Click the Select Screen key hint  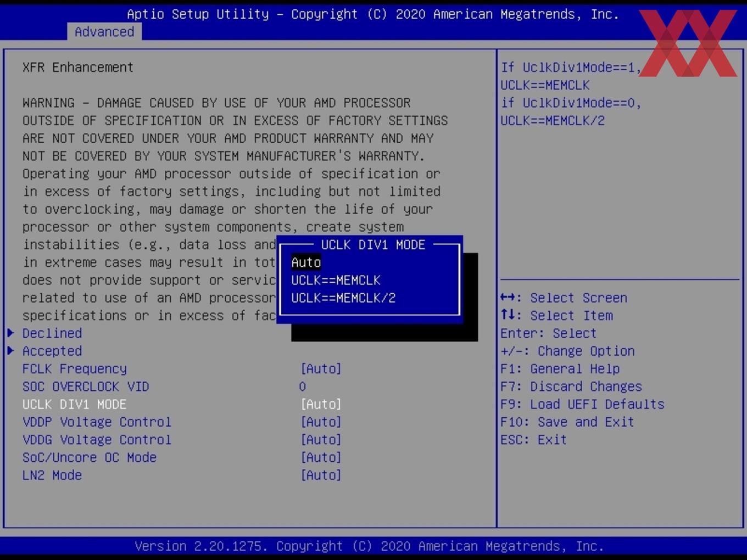tap(564, 298)
